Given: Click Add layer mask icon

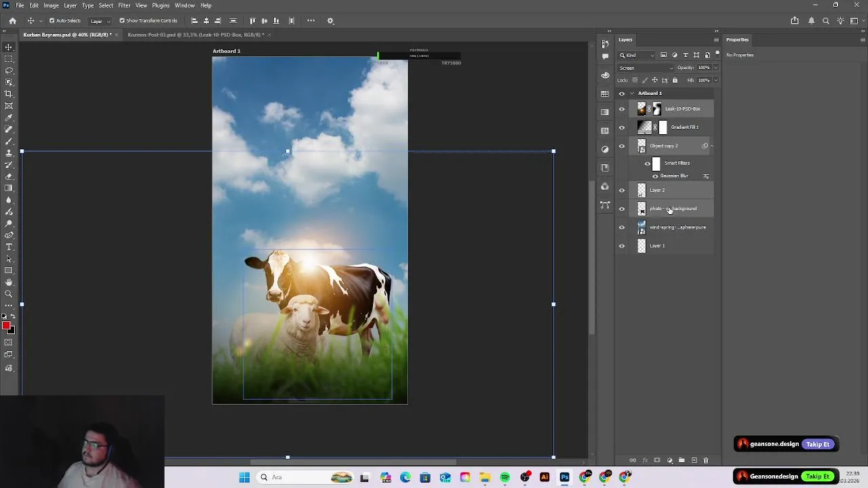Looking at the screenshot, I should 657,460.
